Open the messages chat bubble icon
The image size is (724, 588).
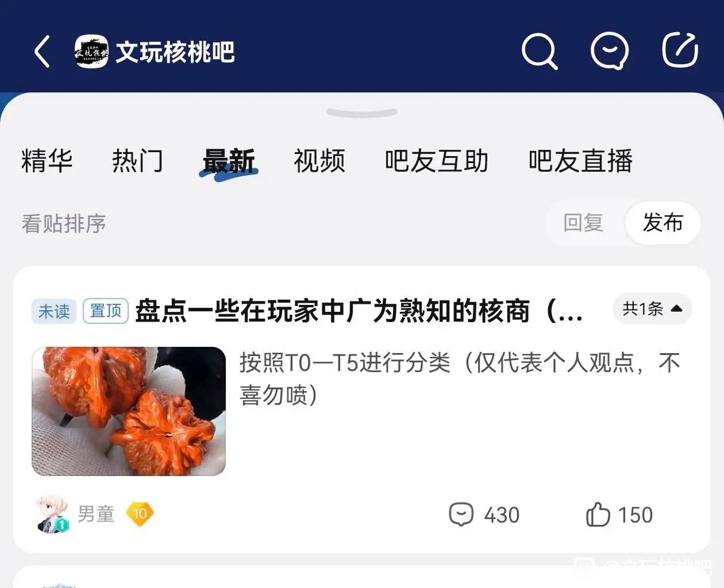click(x=610, y=52)
